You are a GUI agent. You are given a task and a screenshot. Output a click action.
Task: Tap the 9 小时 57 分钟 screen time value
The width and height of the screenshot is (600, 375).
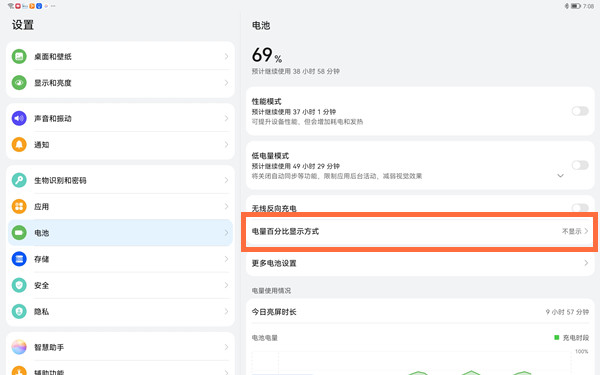[x=567, y=312]
